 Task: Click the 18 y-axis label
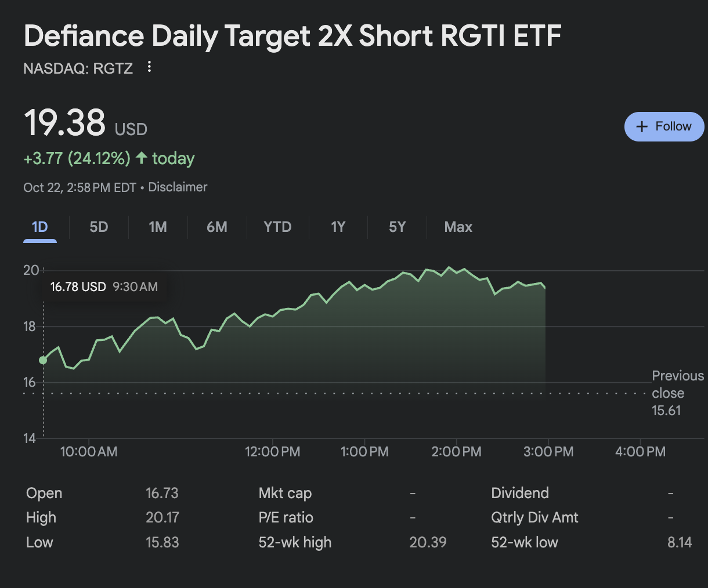tap(30, 326)
